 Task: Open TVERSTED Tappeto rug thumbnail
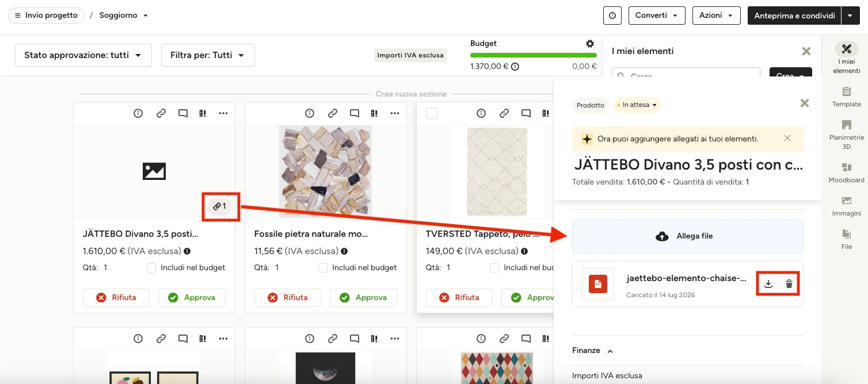coord(497,171)
